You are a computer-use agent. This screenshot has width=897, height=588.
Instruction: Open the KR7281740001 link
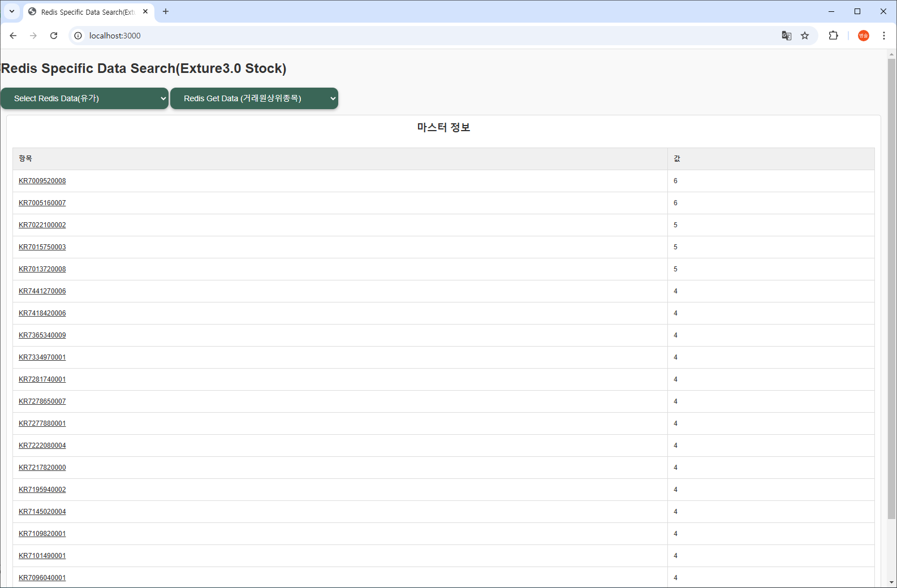[42, 379]
